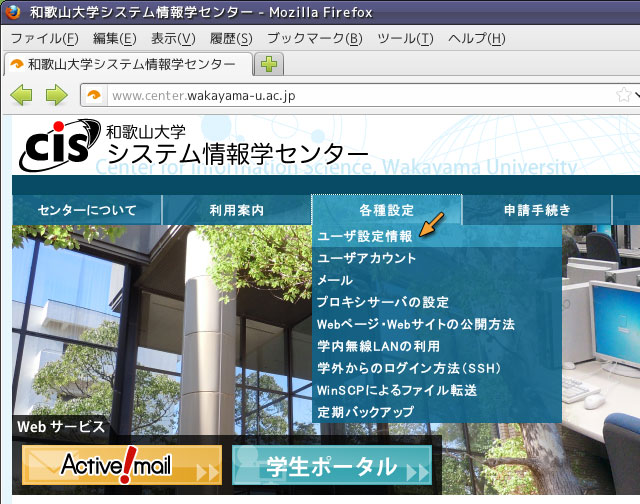Select WinSCPによるファイル転送 entry

click(x=437, y=391)
